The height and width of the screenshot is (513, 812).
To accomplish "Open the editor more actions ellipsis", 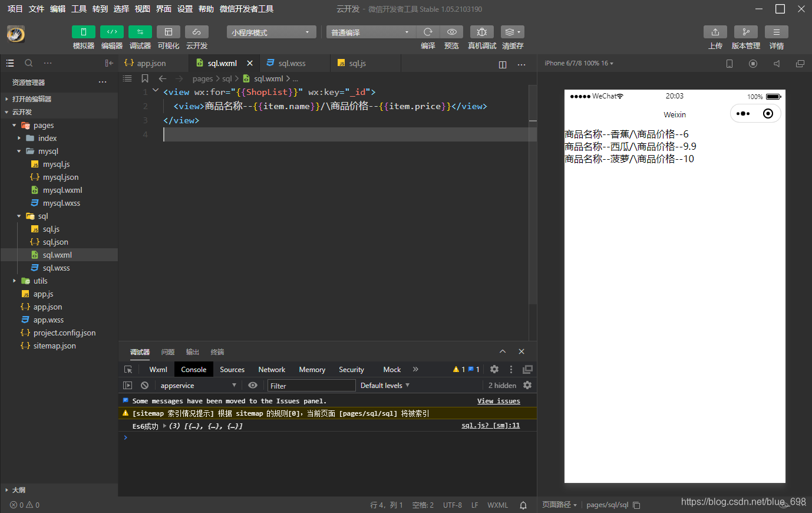I will [x=521, y=64].
